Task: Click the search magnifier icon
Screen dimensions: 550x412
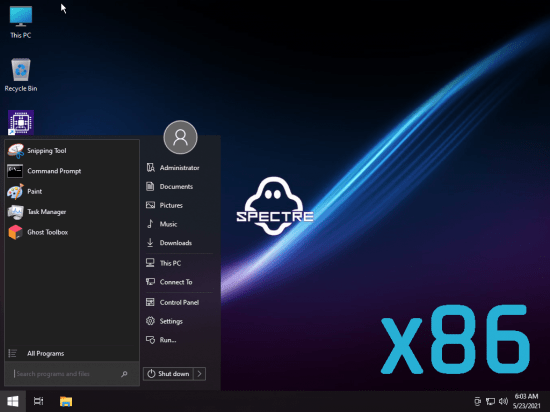Action: (124, 374)
